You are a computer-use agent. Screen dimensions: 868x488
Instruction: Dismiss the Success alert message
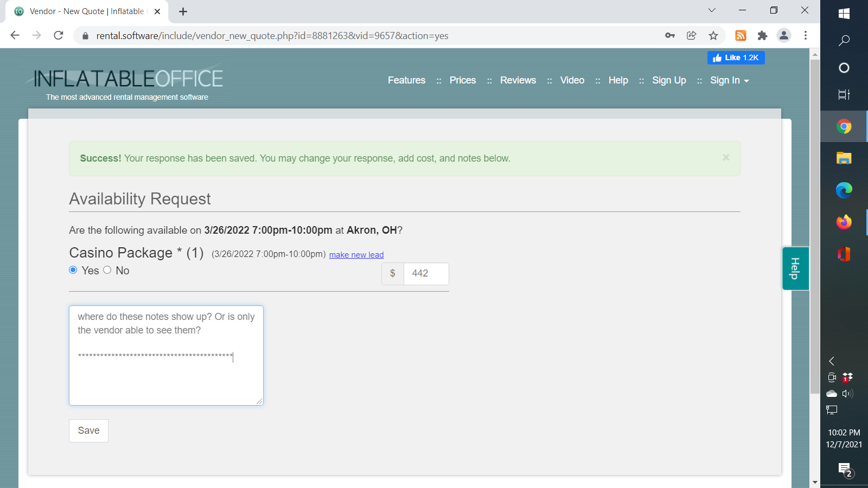[x=726, y=158]
